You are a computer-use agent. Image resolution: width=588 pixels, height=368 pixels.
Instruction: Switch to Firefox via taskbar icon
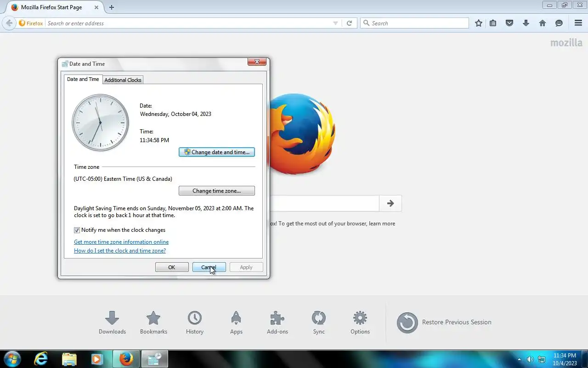click(x=125, y=359)
